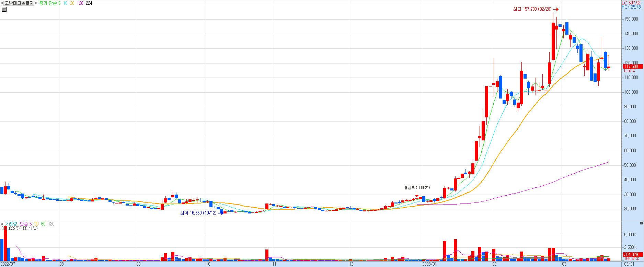
Task: Click the 배당락(0.00%) ex-dividend marker
Action: pyautogui.click(x=416, y=188)
